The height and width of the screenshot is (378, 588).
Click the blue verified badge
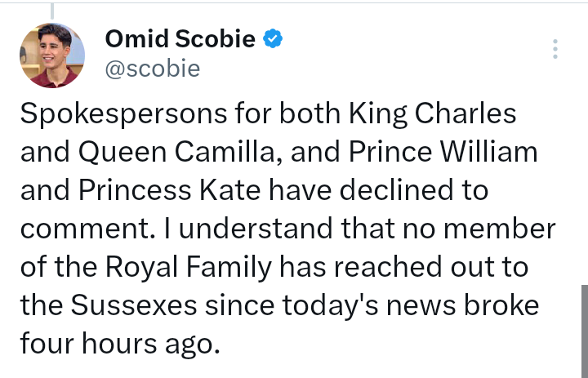click(x=273, y=39)
